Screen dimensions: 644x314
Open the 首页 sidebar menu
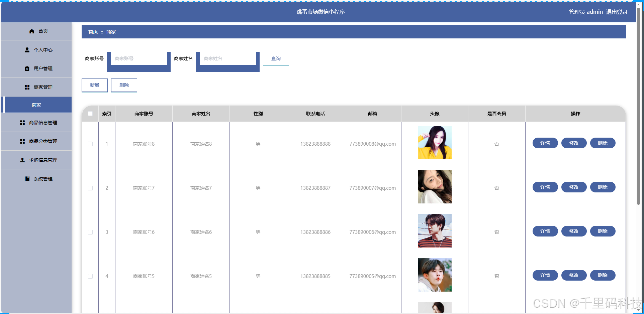point(36,31)
